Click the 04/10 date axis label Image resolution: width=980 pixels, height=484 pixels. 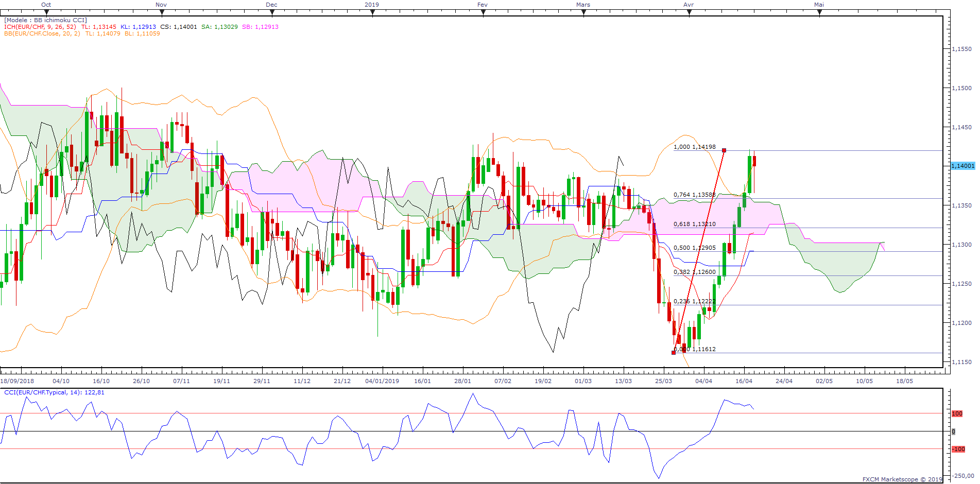(x=61, y=381)
